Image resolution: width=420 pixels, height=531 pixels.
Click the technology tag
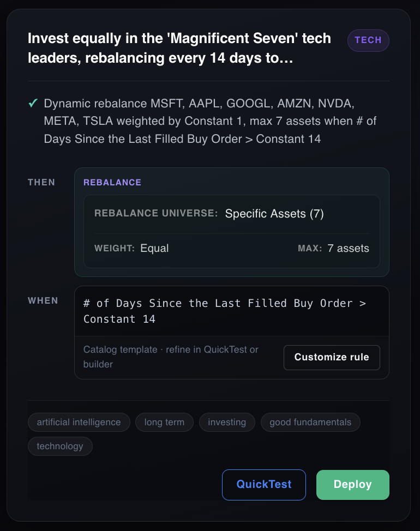(60, 446)
